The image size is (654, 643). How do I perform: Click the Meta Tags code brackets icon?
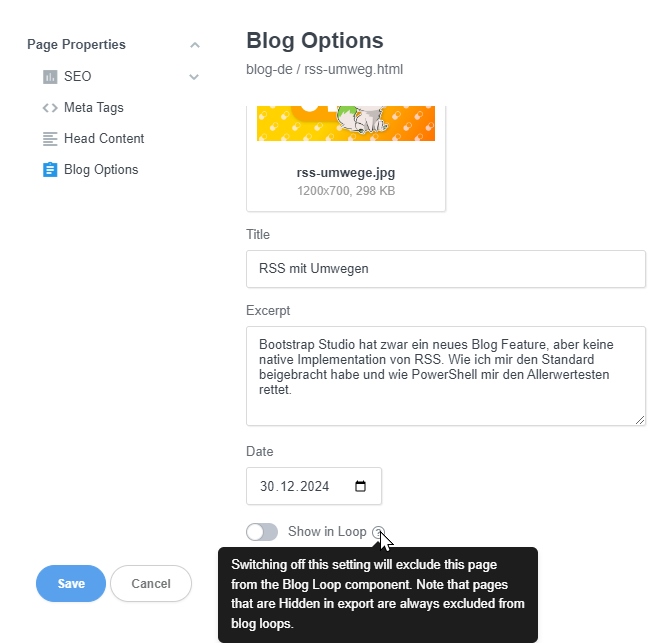50,108
